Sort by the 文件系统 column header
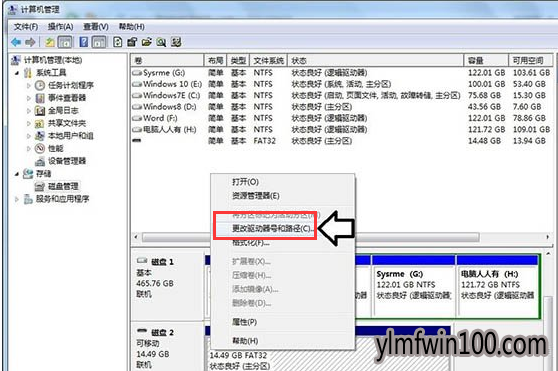The height and width of the screenshot is (371, 558). pos(269,60)
